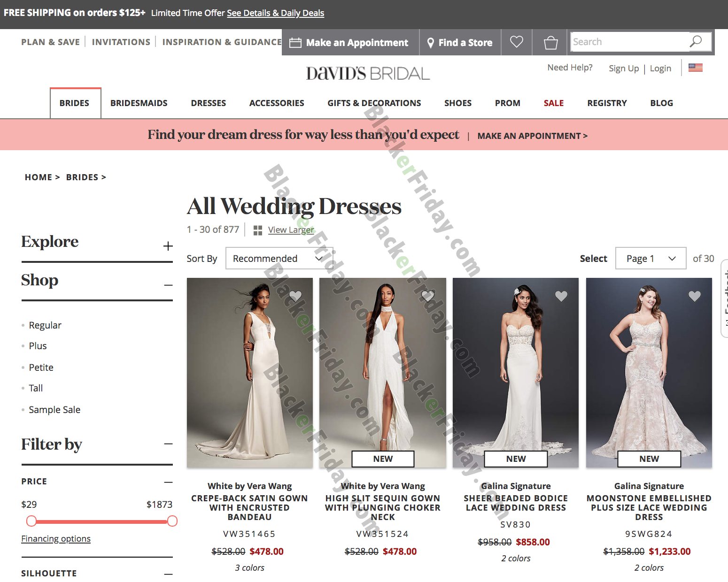
Task: Click the maximum price slider handle
Action: pyautogui.click(x=172, y=521)
